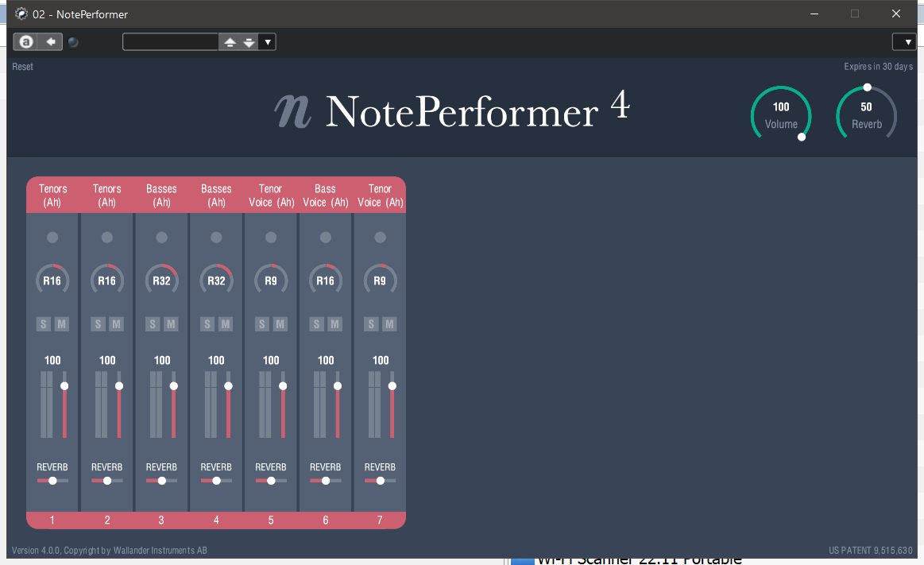Click channel 5 reverb slider handle

pyautogui.click(x=271, y=481)
